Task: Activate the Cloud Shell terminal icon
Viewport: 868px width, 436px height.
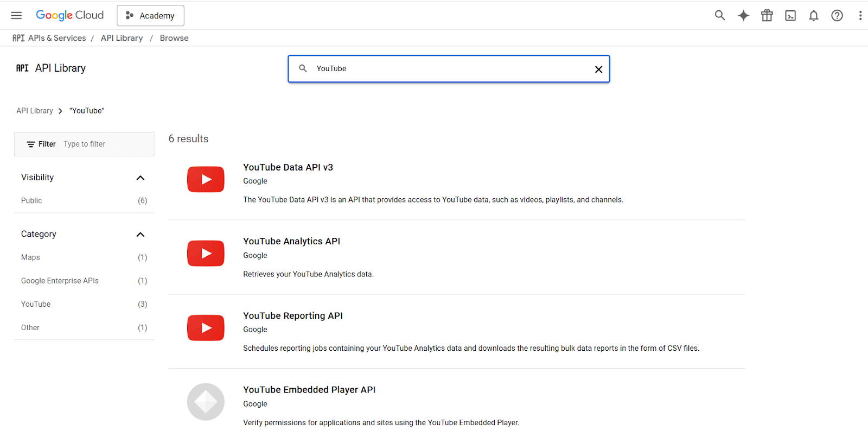Action: pos(790,16)
